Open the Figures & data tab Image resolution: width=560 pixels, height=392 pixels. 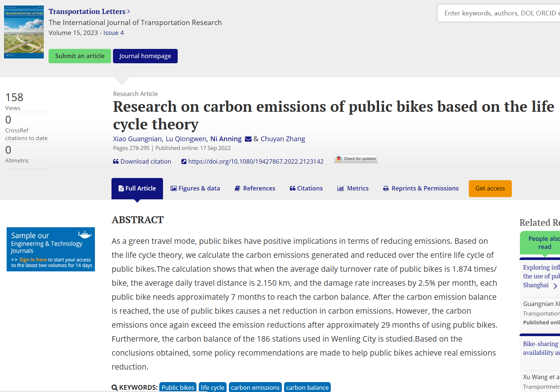pos(195,188)
